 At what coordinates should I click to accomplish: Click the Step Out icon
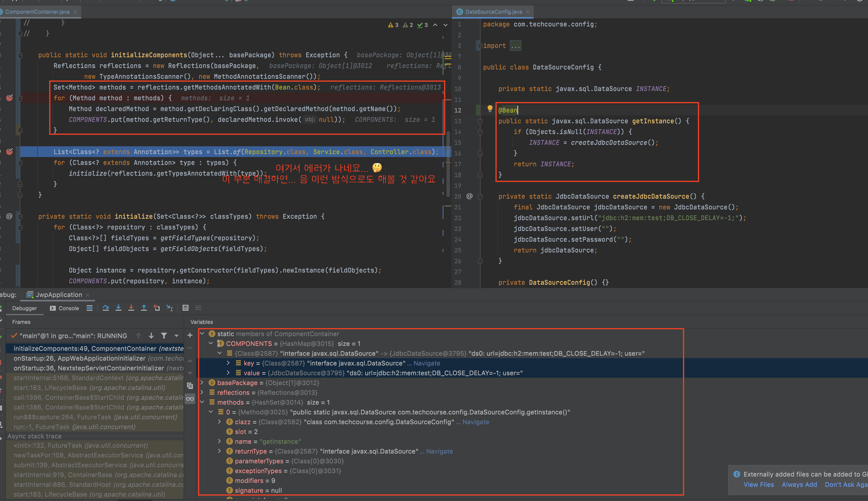144,308
